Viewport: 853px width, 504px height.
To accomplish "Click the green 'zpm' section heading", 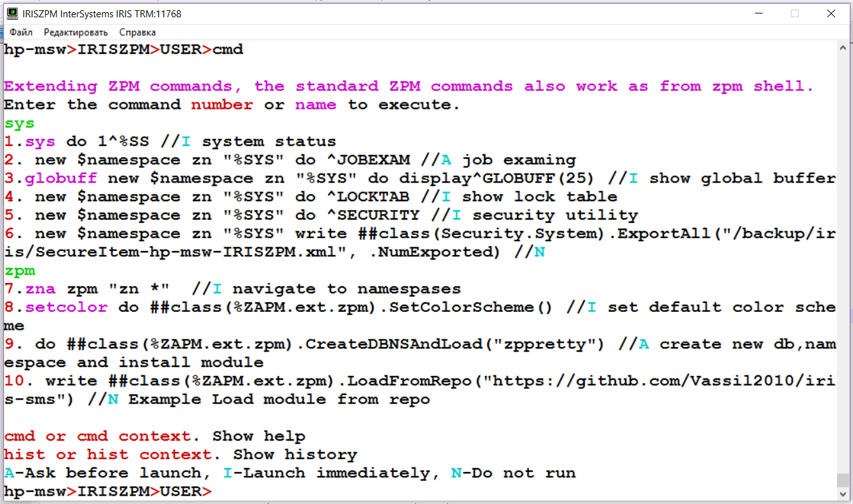I will [19, 272].
